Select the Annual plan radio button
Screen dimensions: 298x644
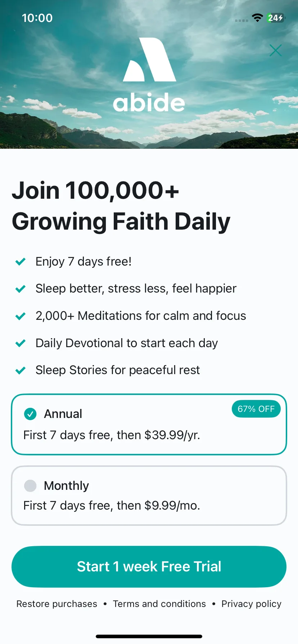coord(30,414)
